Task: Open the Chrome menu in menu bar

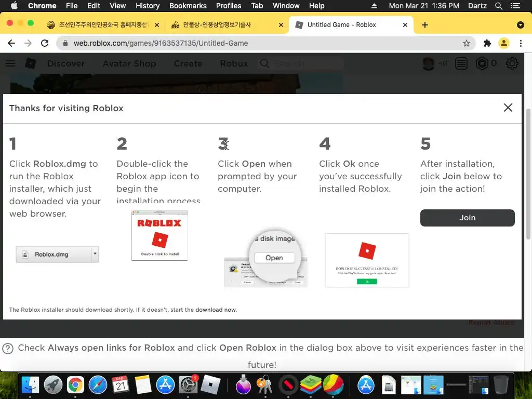Action: (x=42, y=6)
